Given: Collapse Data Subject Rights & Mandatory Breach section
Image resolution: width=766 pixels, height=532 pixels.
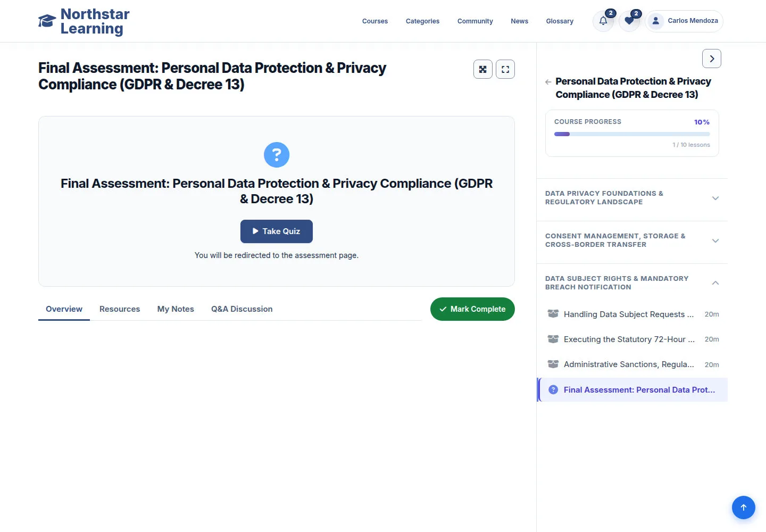Looking at the screenshot, I should coord(632,283).
